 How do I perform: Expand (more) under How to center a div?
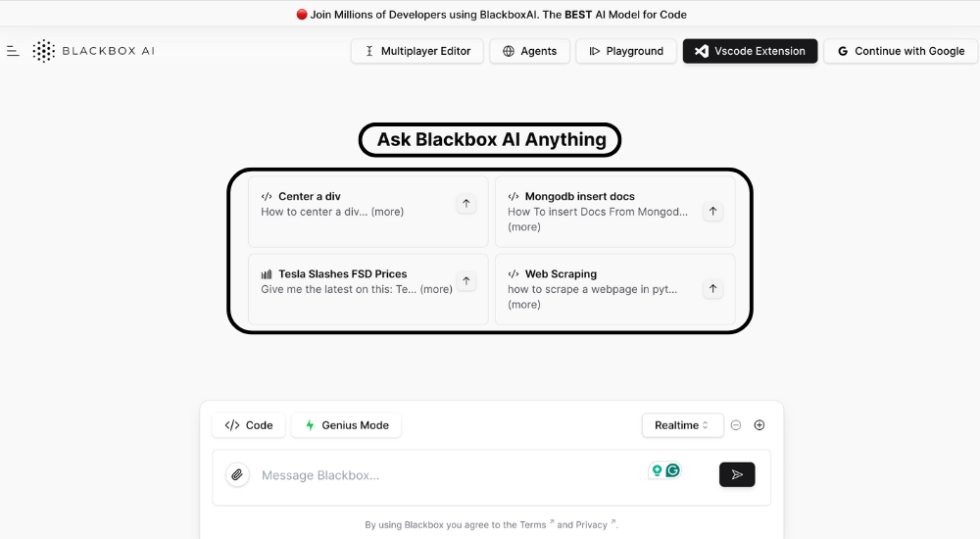click(387, 212)
